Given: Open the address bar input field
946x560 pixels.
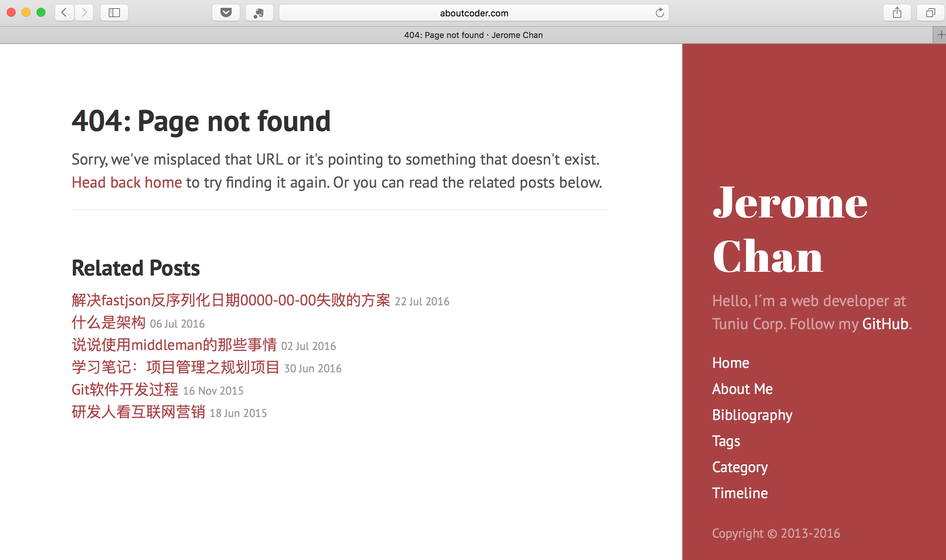Looking at the screenshot, I should [473, 13].
